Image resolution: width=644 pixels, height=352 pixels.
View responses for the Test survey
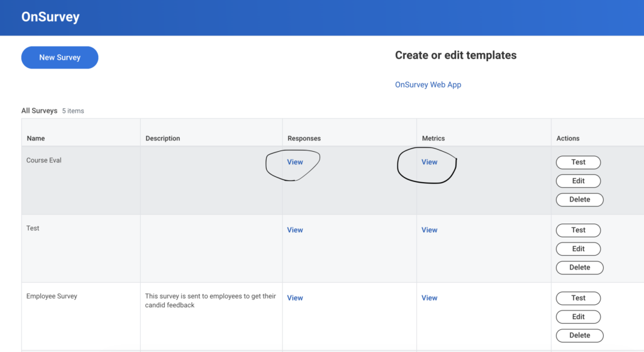click(x=295, y=230)
